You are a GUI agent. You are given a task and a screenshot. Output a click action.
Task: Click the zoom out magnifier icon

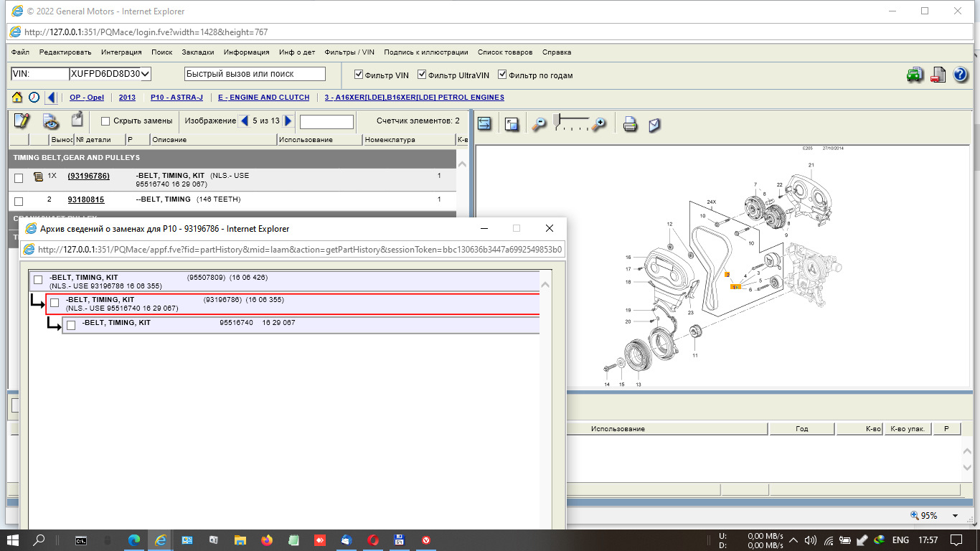(x=539, y=124)
